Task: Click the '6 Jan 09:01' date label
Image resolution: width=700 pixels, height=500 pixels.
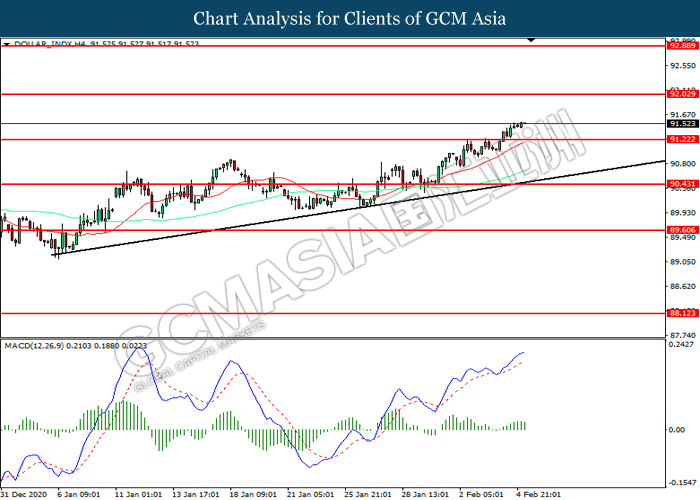Action: (x=79, y=494)
